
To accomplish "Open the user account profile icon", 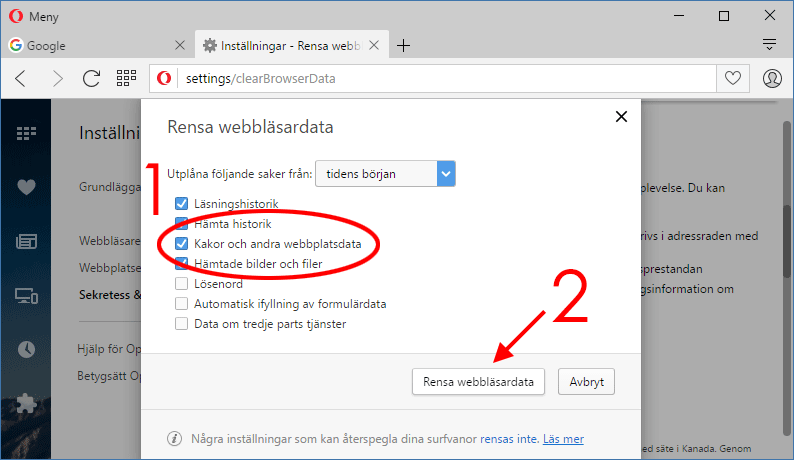I will [772, 78].
